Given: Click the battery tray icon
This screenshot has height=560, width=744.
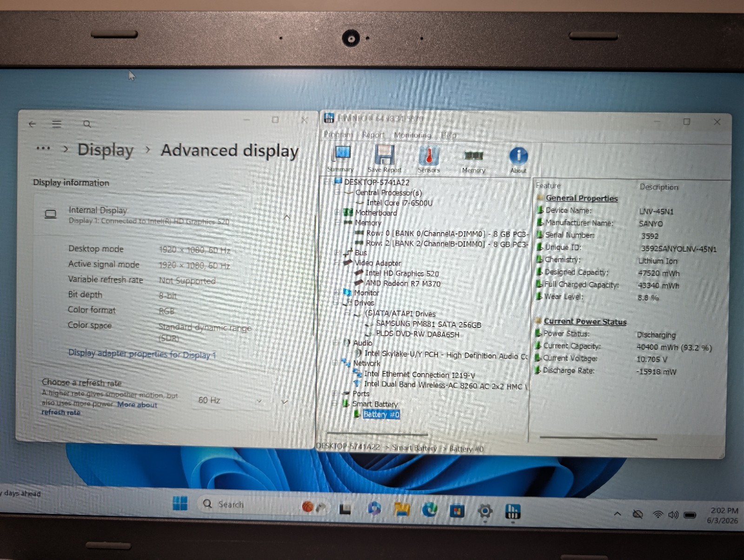Looking at the screenshot, I should click(690, 515).
